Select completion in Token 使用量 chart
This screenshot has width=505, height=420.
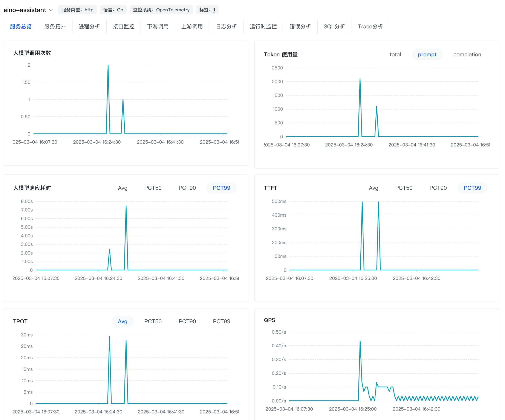[467, 54]
